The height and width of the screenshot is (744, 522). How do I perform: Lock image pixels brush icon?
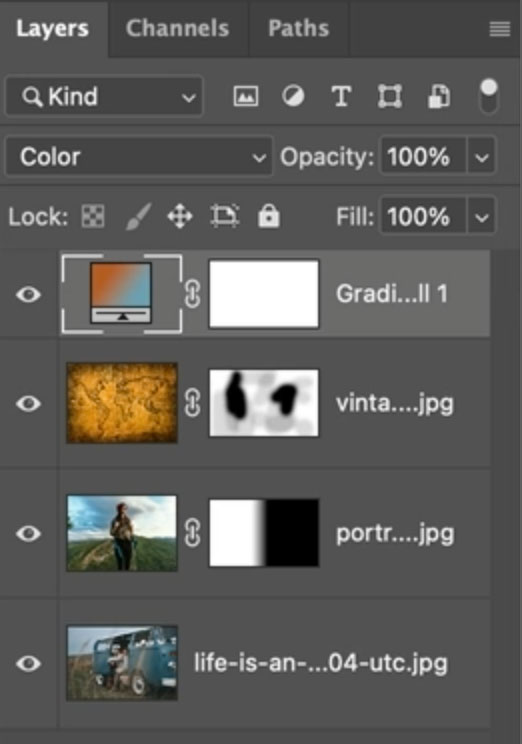[x=139, y=217]
